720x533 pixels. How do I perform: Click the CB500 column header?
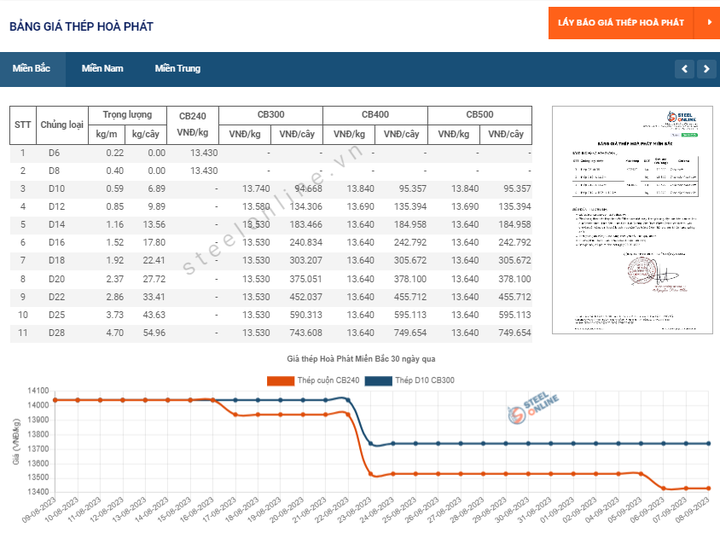(480, 115)
